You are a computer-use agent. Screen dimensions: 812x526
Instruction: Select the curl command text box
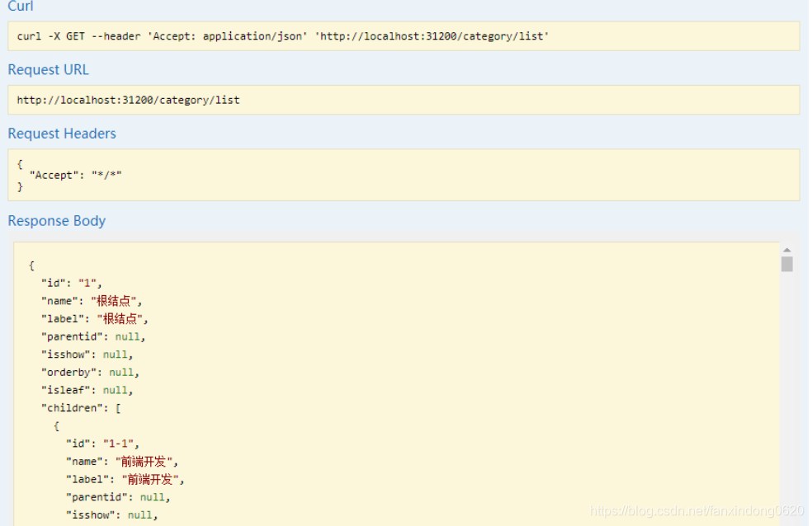click(404, 36)
